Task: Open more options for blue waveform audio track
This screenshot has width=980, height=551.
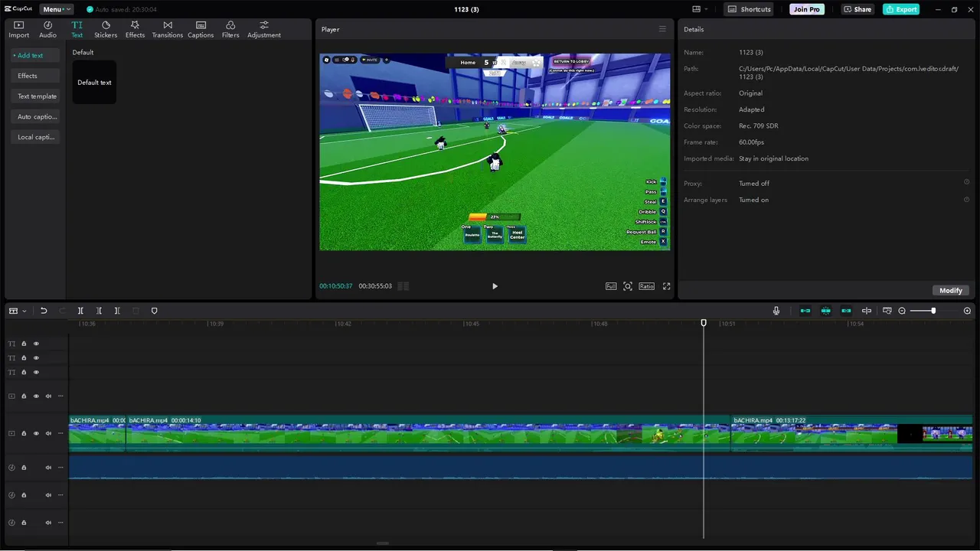Action: click(60, 468)
